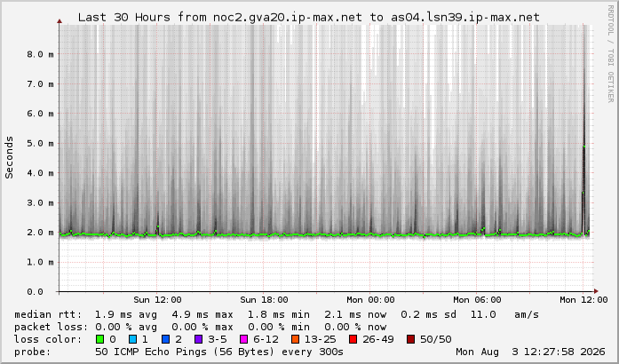Click the 'loss color:' label
The image size is (619, 364).
[48, 339]
